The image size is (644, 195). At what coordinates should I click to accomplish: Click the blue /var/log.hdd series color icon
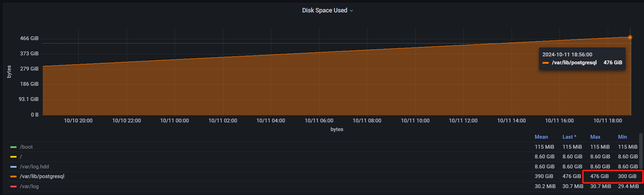point(13,167)
